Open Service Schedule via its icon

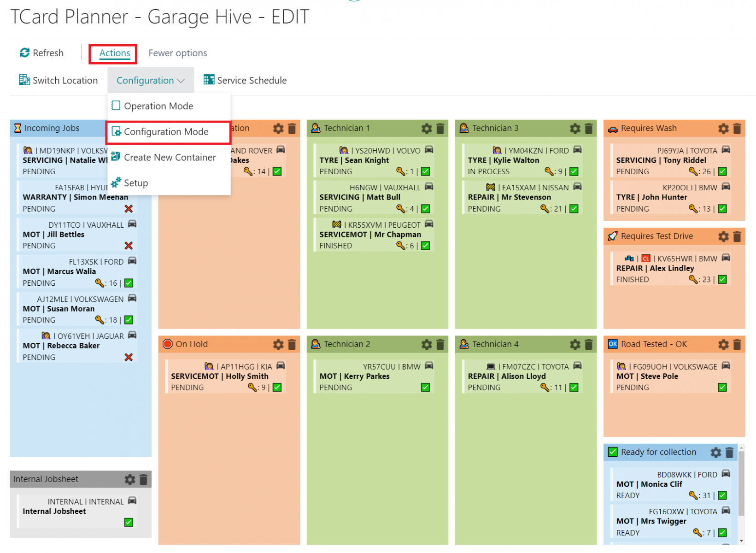coord(210,80)
